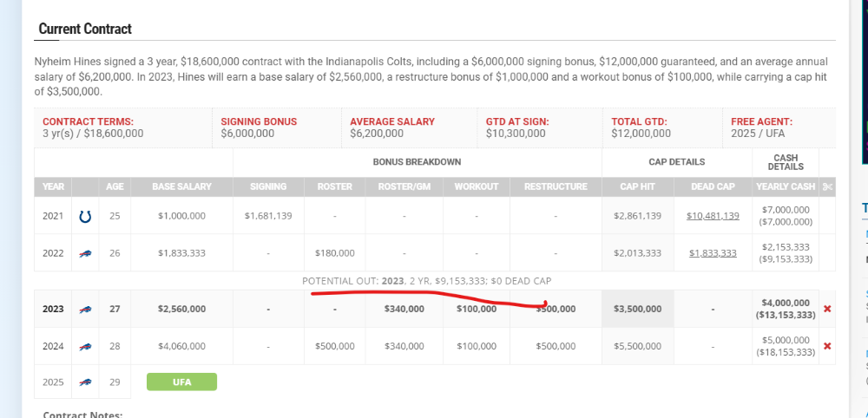Screen dimensions: 868x418
Task: Click the RESTRUCTURE column header
Action: pyautogui.click(x=556, y=186)
